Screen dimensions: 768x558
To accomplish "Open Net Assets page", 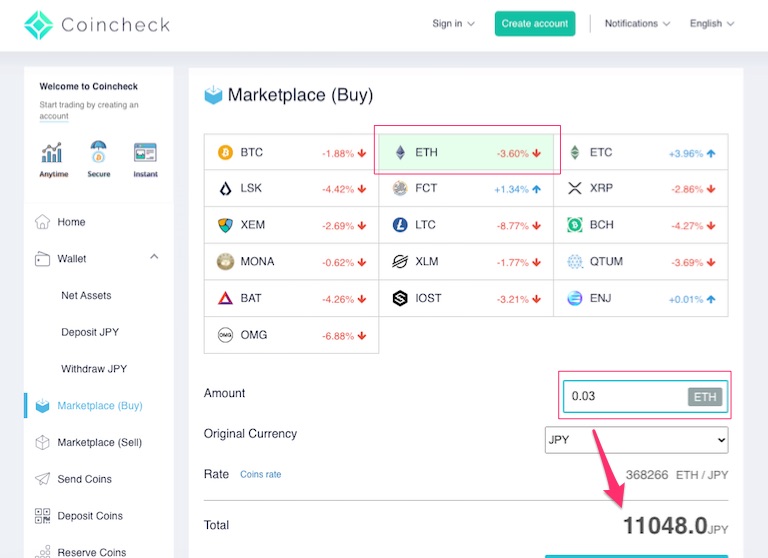I will (x=86, y=295).
